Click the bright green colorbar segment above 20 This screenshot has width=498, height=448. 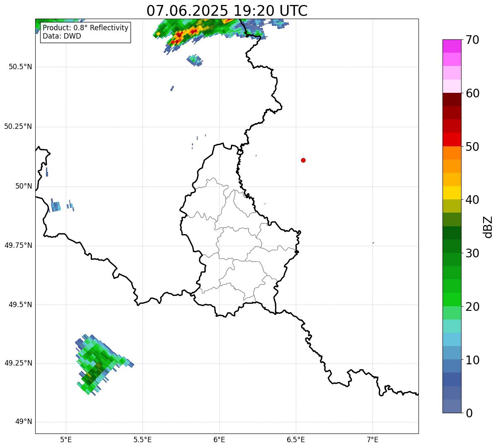pos(452,300)
